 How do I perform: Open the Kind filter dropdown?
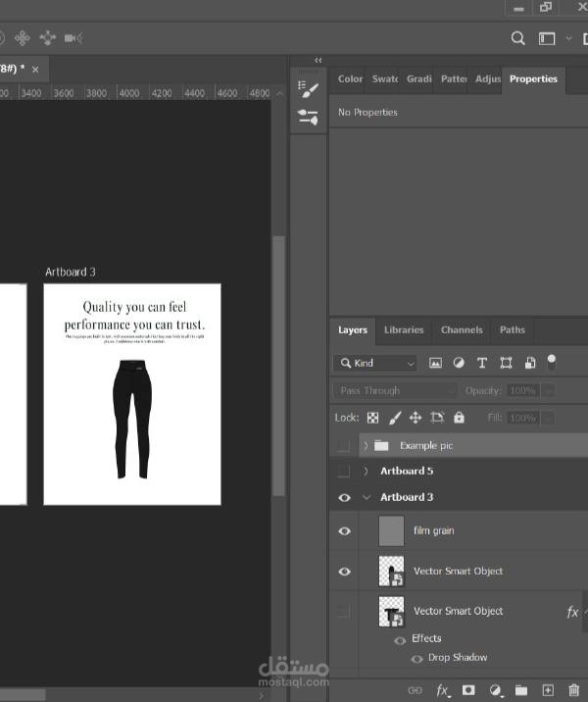coord(375,363)
